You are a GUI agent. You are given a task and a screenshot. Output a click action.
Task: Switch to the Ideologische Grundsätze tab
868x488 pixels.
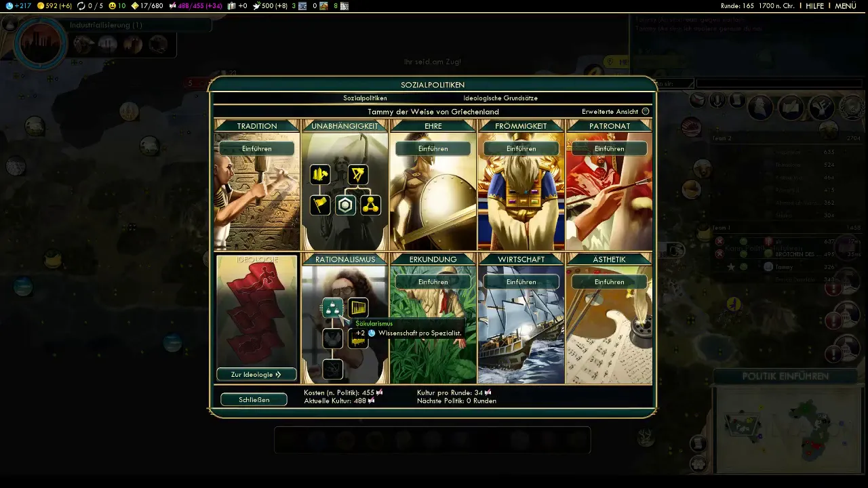500,98
